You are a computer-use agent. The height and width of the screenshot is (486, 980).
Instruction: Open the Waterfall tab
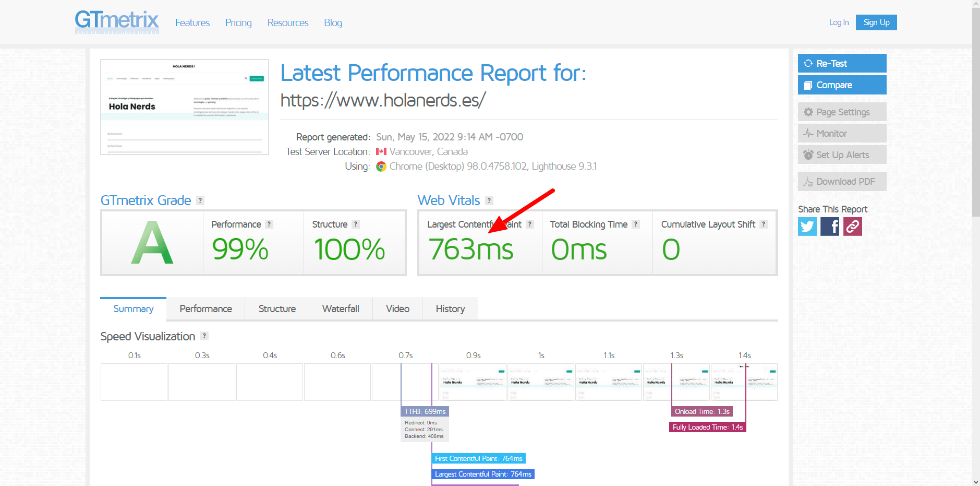point(341,309)
